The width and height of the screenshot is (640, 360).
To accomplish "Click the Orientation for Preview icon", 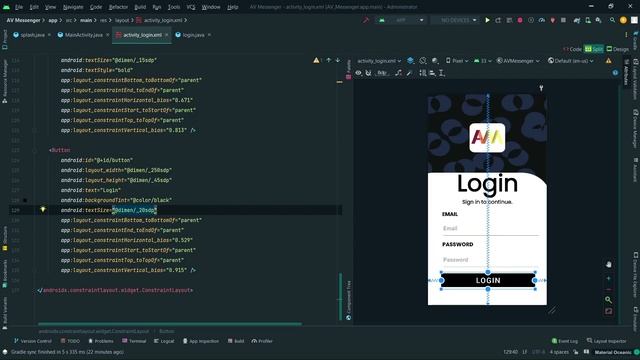I will coord(423,61).
